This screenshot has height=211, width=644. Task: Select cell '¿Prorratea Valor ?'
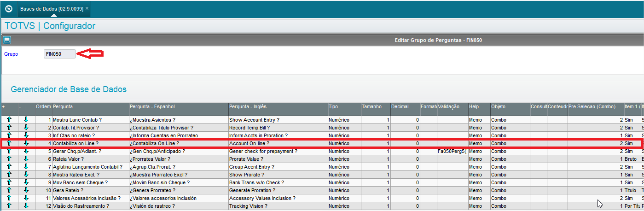tap(179, 159)
